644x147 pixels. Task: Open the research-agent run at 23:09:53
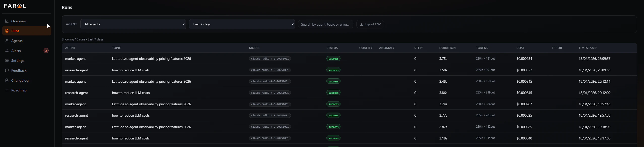click(349, 70)
